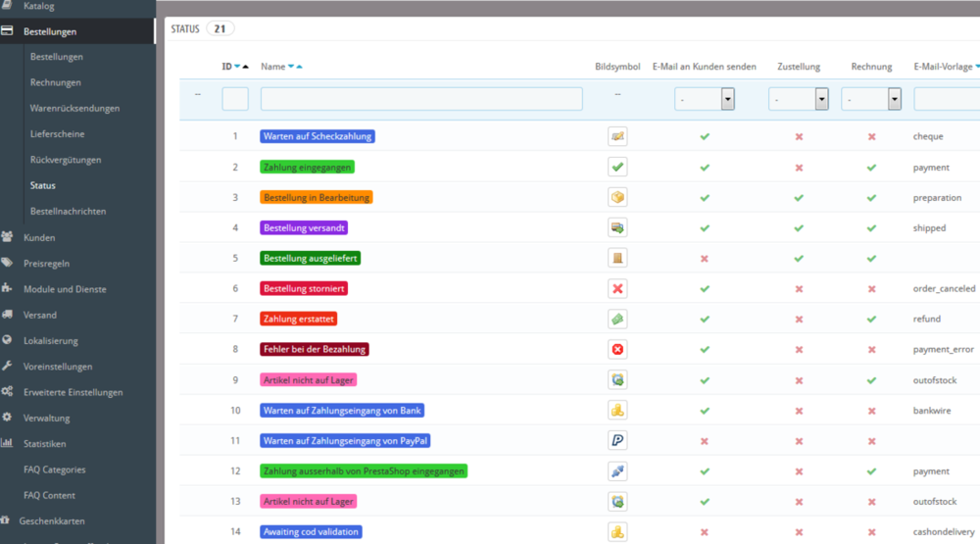Click the orange Bestellung in Bearbeitung color label
Image resolution: width=980 pixels, height=544 pixels.
click(x=317, y=197)
